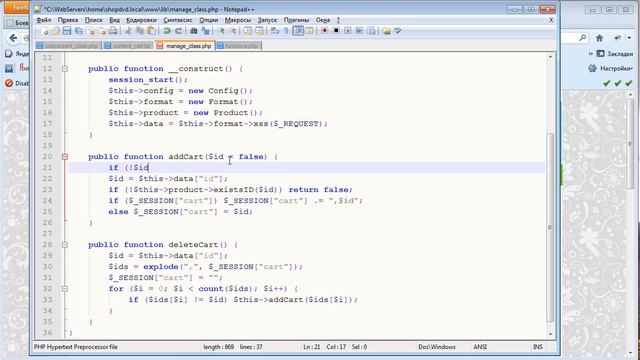Open the Файл menu
Viewport: 640px width, 360px height.
point(43,20)
